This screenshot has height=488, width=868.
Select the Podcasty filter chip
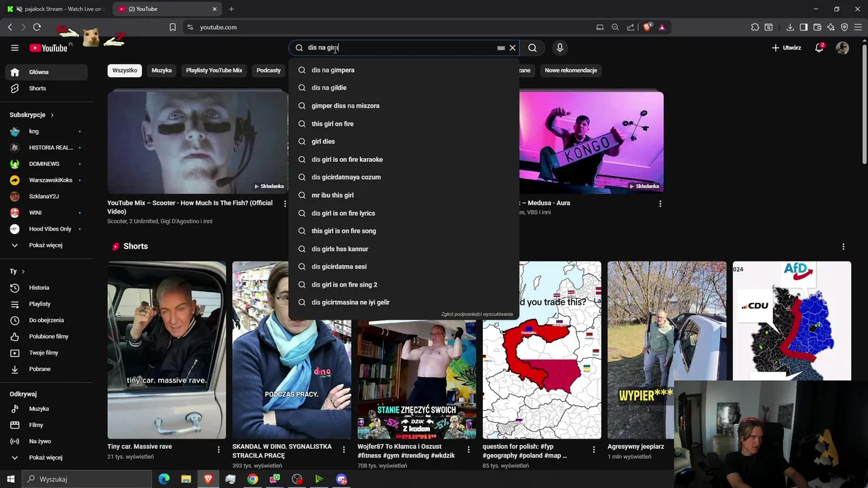coord(269,70)
